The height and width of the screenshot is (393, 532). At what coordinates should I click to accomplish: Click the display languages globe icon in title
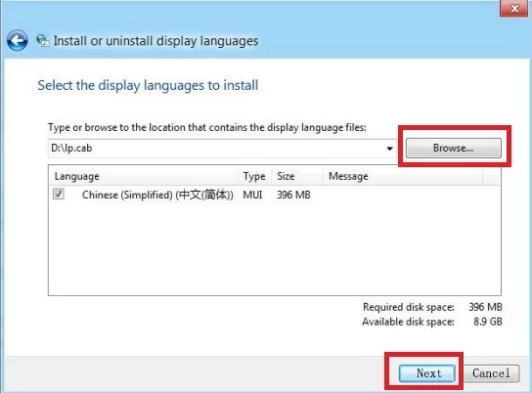coord(43,41)
